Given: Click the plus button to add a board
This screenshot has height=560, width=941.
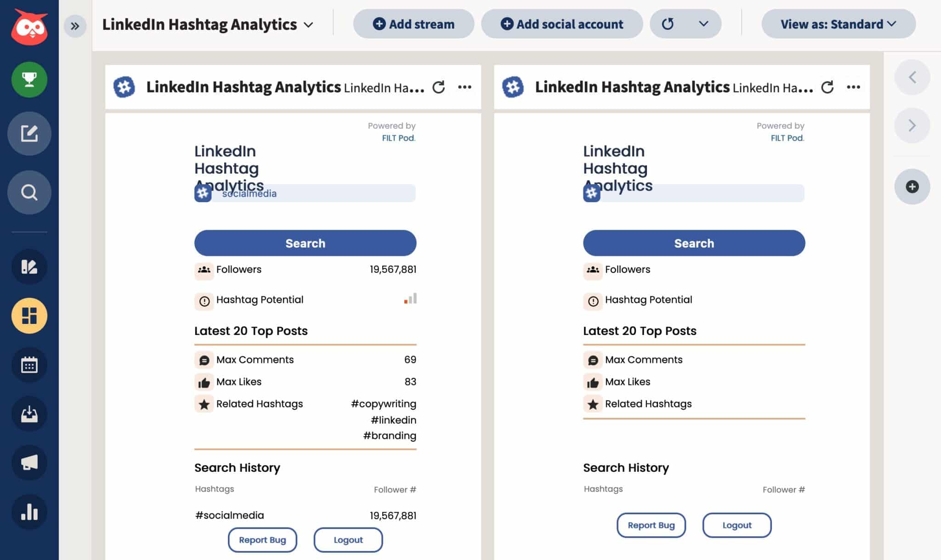Looking at the screenshot, I should click(x=912, y=187).
